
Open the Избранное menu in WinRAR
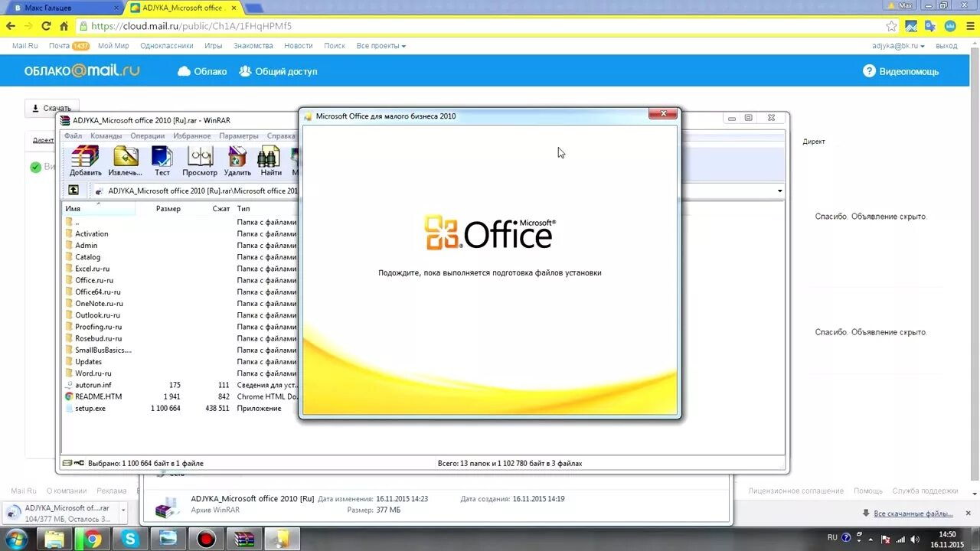point(191,135)
